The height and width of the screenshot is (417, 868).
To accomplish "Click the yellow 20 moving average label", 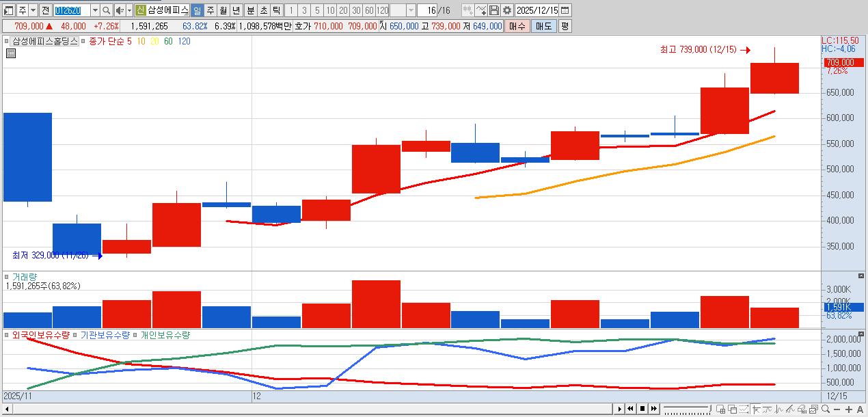I will point(154,41).
